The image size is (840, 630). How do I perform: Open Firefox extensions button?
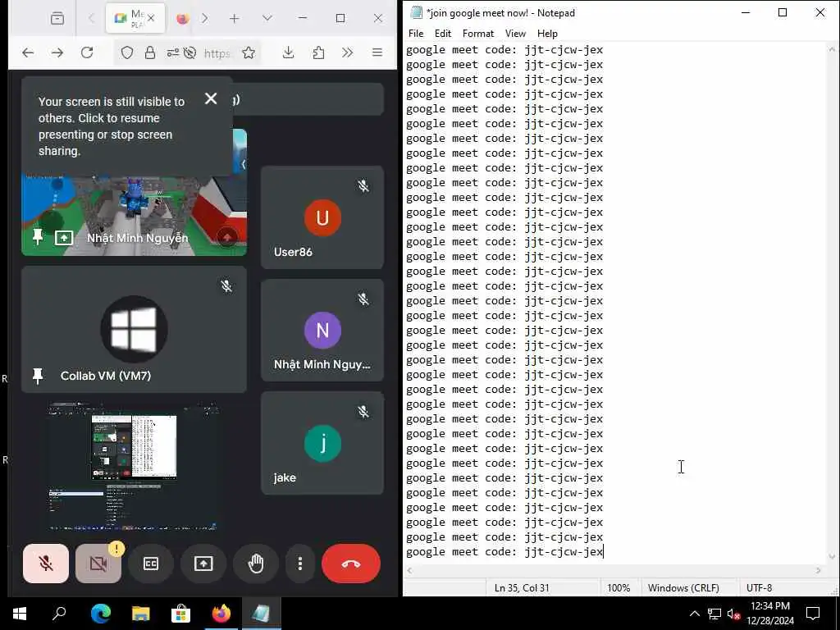pos(318,52)
